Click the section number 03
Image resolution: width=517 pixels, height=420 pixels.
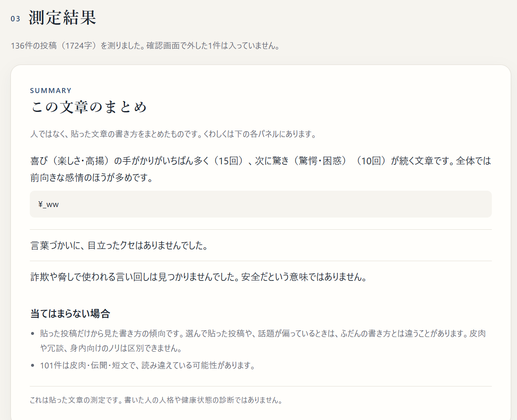coord(16,19)
